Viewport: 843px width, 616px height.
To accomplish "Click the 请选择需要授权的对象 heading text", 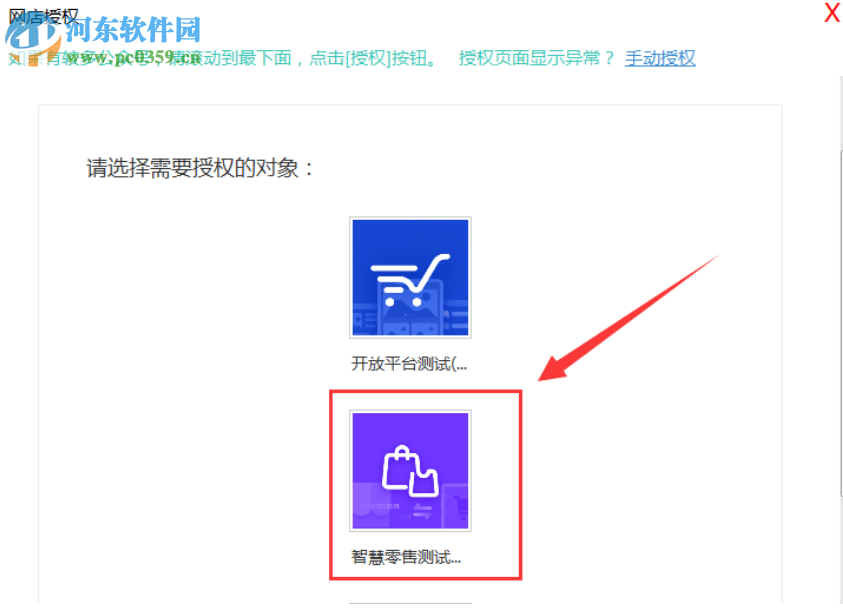I will tap(199, 168).
